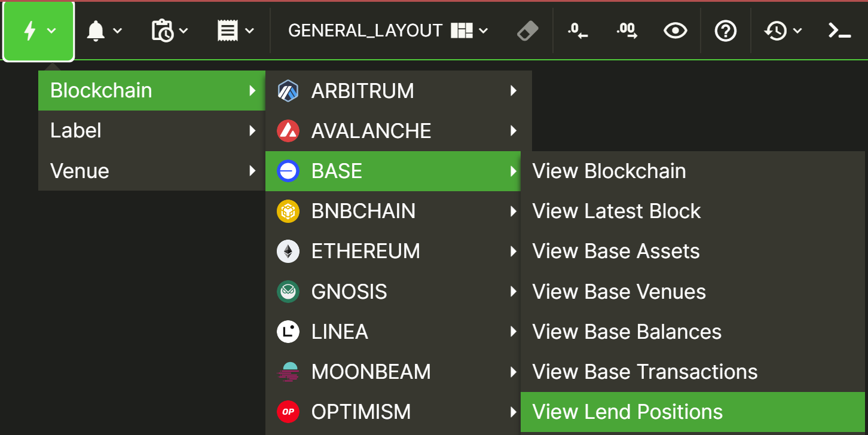
Task: Select the Venue menu item
Action: [152, 171]
